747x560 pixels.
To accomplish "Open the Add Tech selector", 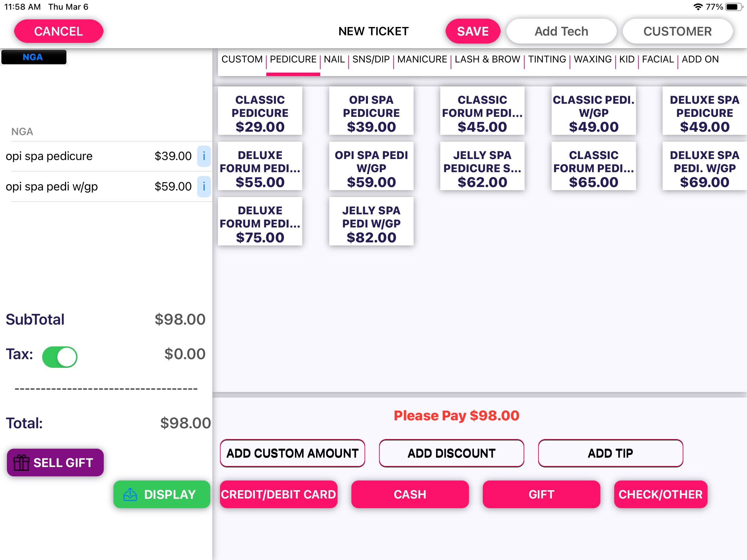I will [x=561, y=31].
